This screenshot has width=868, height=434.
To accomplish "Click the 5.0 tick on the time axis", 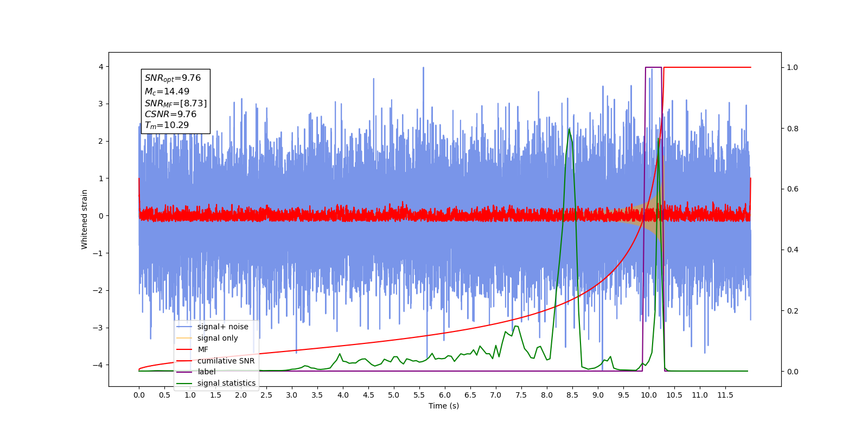I will pyautogui.click(x=394, y=395).
